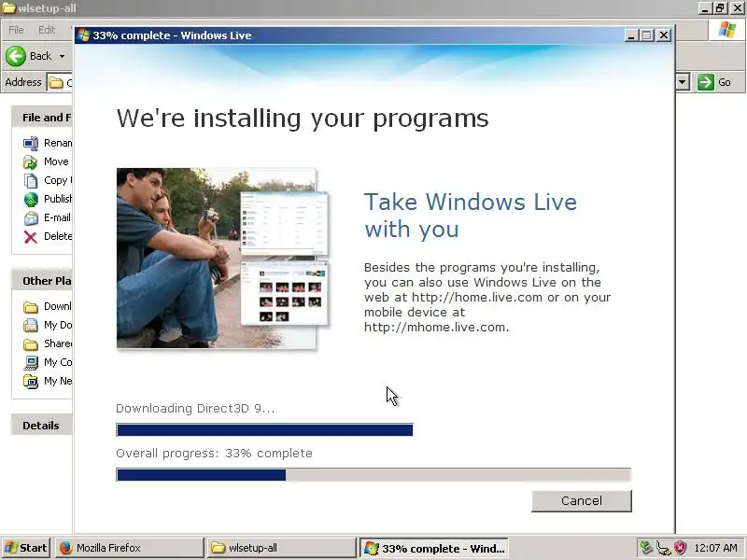The height and width of the screenshot is (560, 747).
Task: Open the Start menu
Action: click(26, 548)
